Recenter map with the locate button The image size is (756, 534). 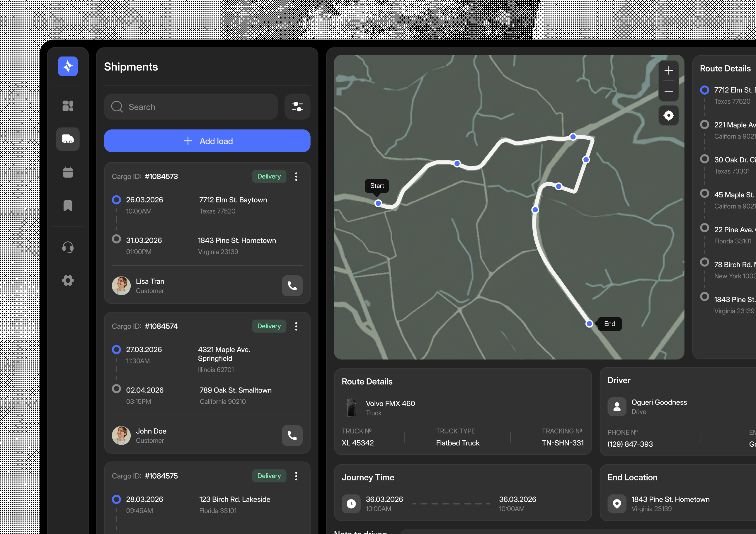pos(668,115)
